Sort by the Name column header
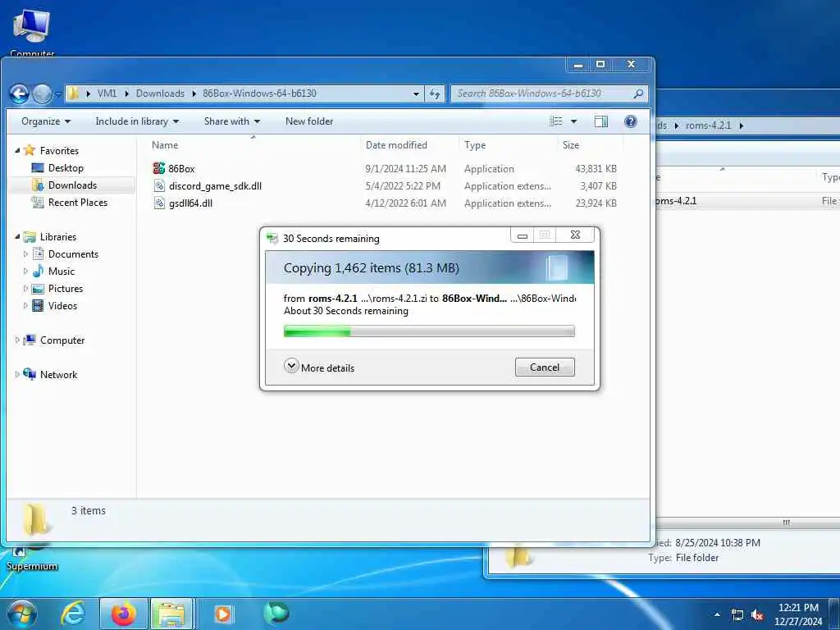 click(x=164, y=145)
